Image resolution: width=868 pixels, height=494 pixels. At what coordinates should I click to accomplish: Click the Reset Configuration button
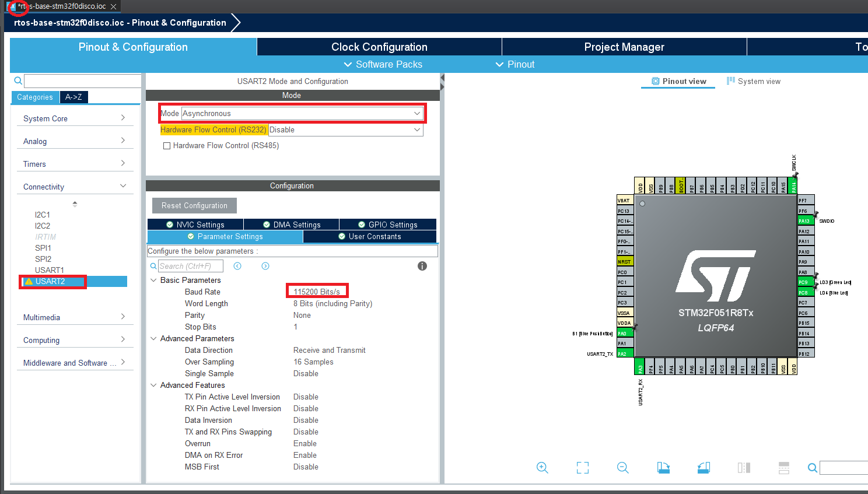[194, 205]
